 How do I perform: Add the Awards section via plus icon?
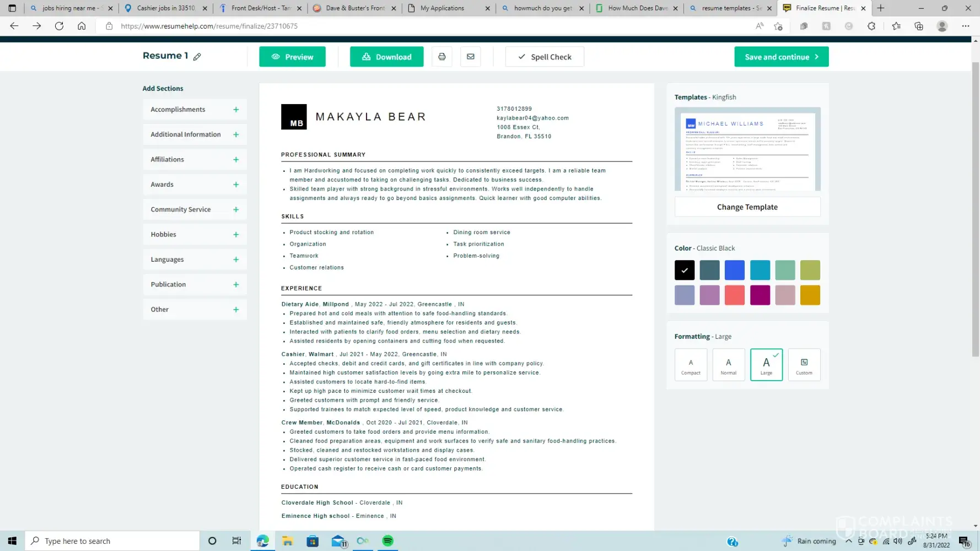[x=236, y=185]
